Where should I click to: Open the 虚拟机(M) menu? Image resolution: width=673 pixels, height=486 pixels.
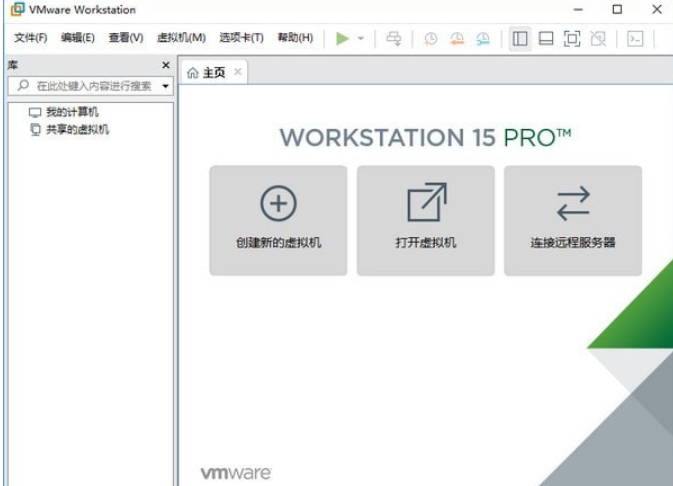tap(181, 38)
